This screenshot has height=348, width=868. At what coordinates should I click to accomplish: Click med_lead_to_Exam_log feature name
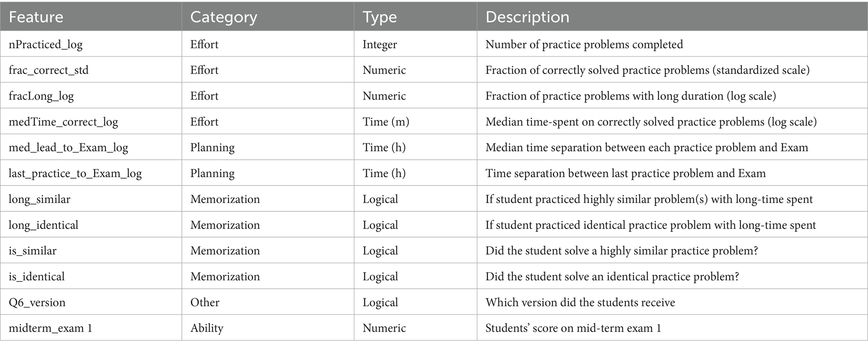[x=68, y=148]
